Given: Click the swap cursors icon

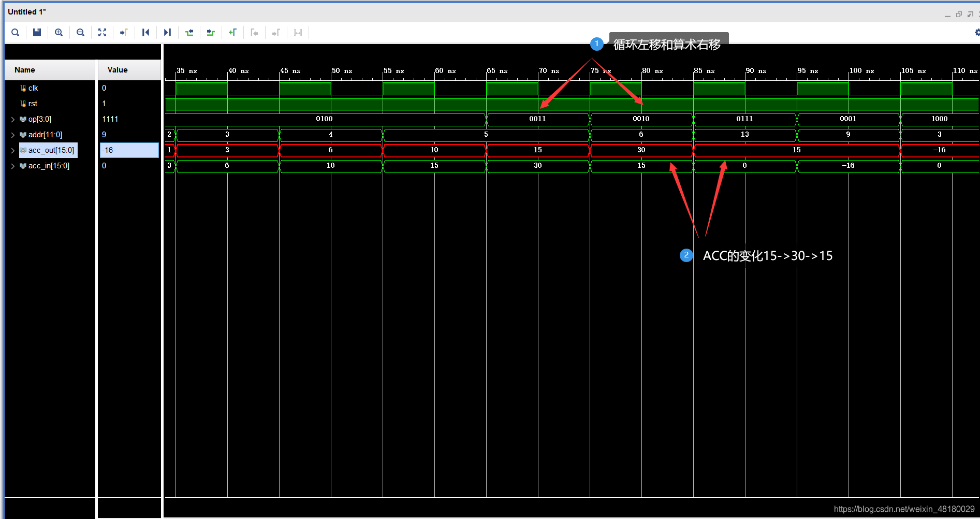Looking at the screenshot, I should click(x=298, y=33).
